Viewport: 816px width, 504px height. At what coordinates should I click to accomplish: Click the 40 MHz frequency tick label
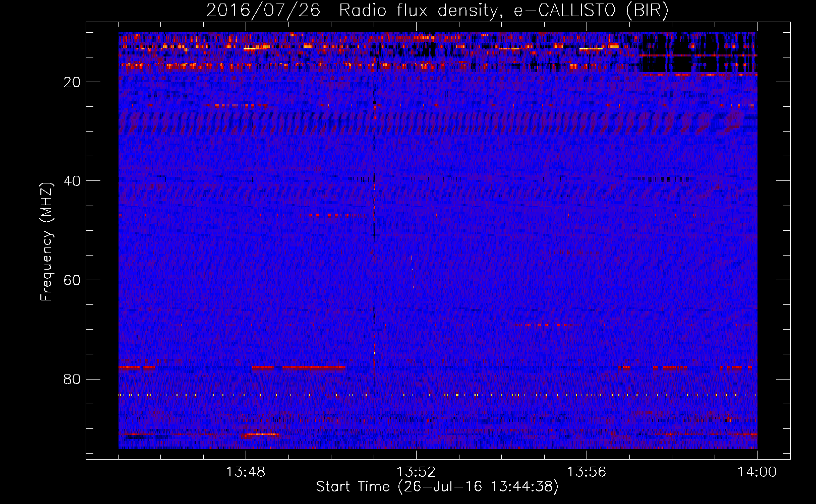pyautogui.click(x=73, y=181)
